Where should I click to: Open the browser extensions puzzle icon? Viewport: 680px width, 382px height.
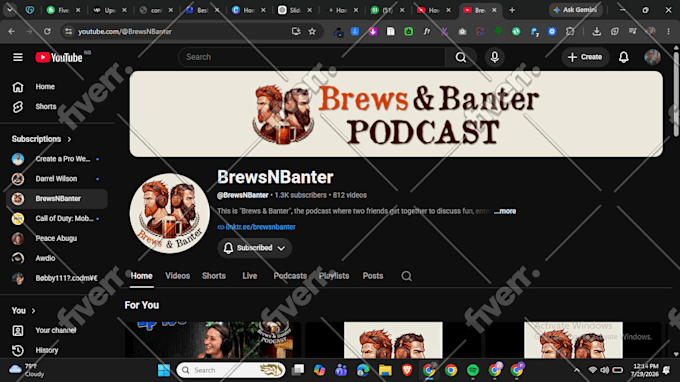pyautogui.click(x=570, y=31)
